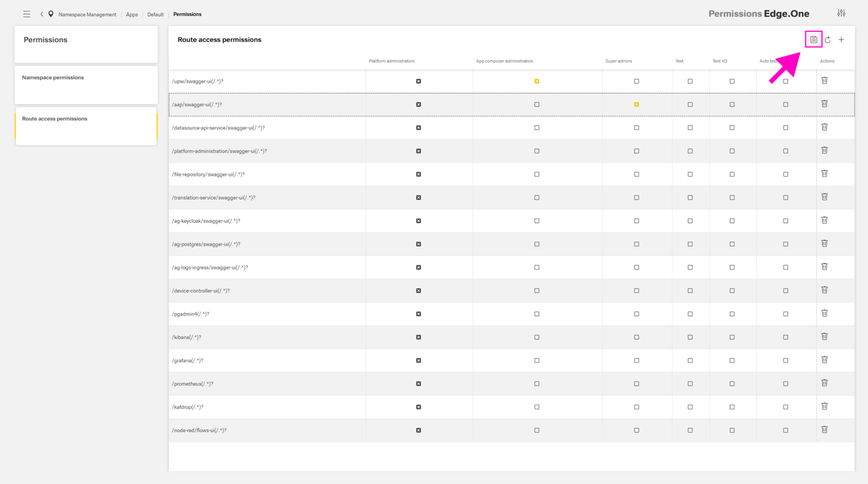Image resolution: width=868 pixels, height=484 pixels.
Task: Remove the /node-red/flows-ui(/.*)? route
Action: 824,430
